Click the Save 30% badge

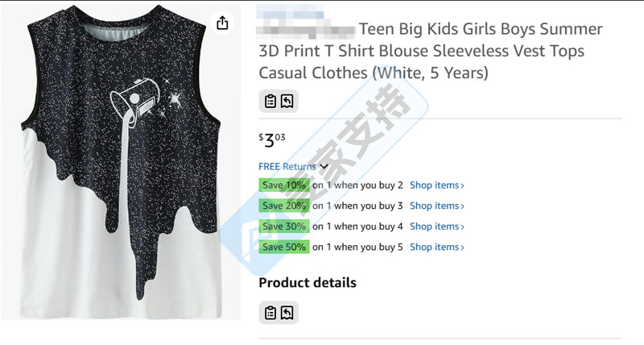coord(284,227)
